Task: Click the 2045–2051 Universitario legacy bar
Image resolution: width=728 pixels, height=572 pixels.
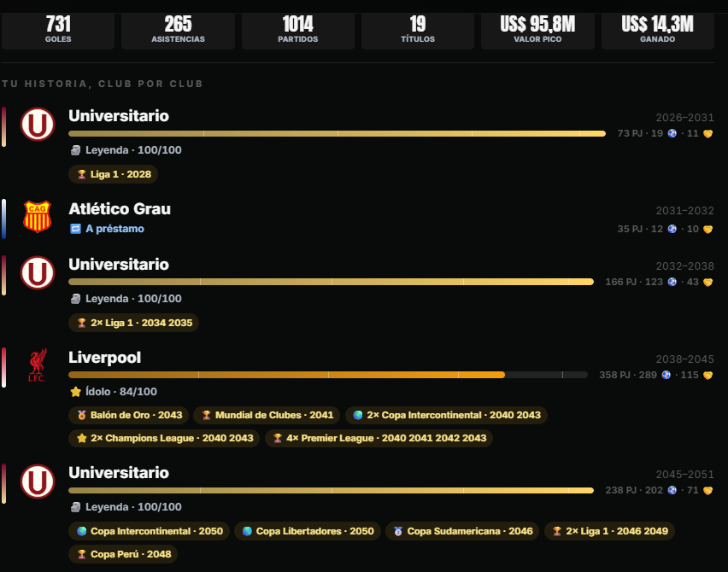Action: [331, 490]
